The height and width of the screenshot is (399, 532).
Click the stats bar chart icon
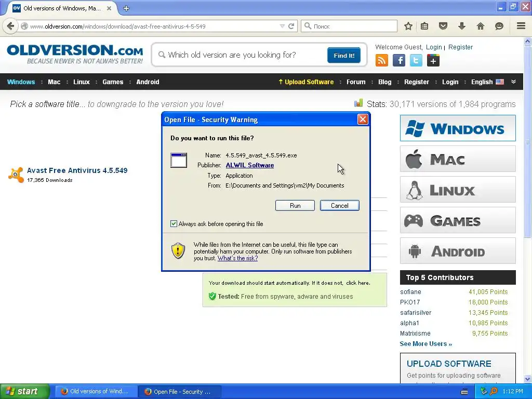click(x=358, y=103)
